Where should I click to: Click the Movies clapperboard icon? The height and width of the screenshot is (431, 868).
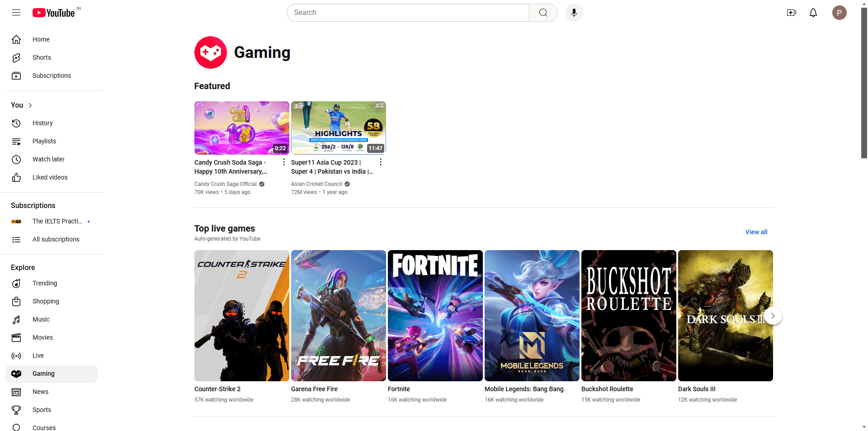pos(16,337)
